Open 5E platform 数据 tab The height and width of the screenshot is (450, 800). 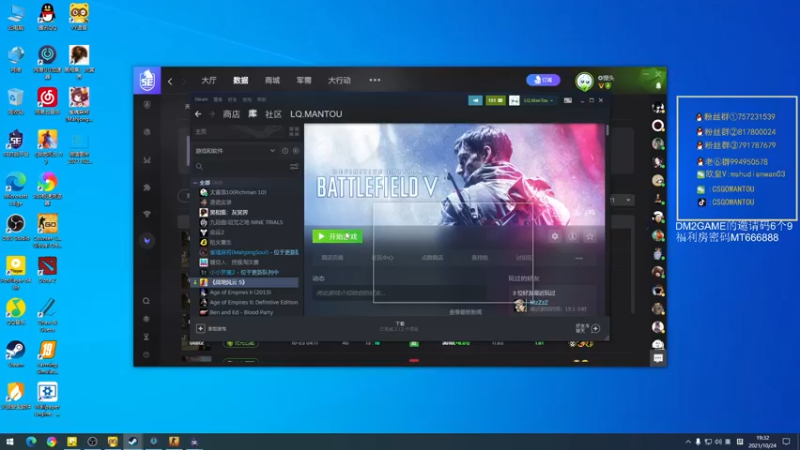(x=240, y=80)
